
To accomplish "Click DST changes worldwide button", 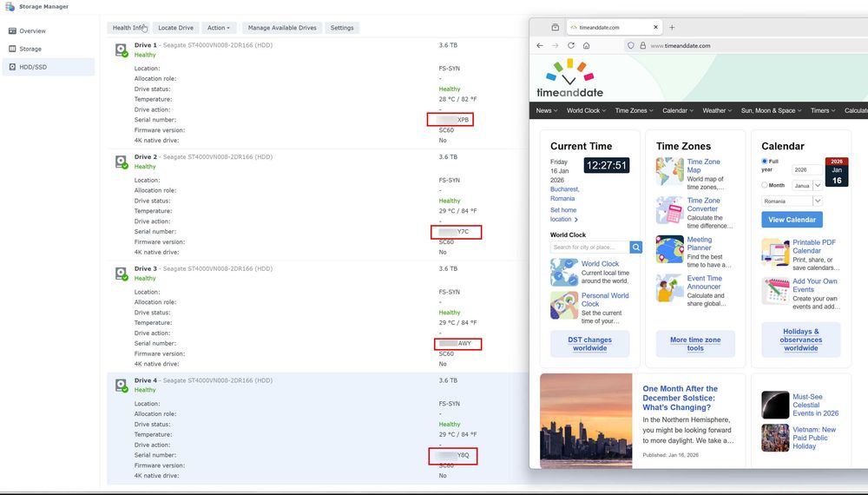I will (589, 344).
